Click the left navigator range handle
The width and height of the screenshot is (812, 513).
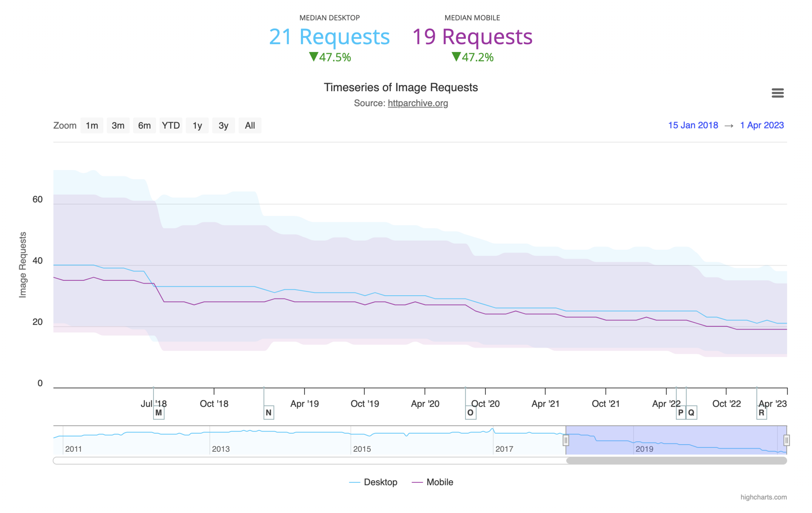(x=566, y=440)
